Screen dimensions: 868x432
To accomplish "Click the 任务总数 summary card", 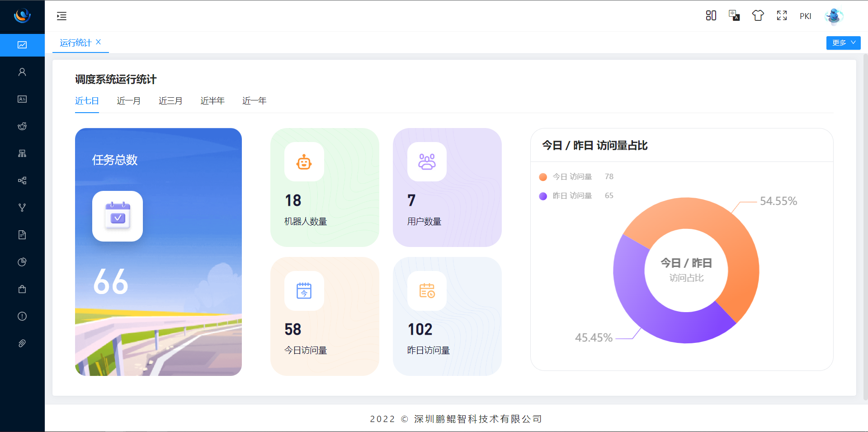I will 158,252.
